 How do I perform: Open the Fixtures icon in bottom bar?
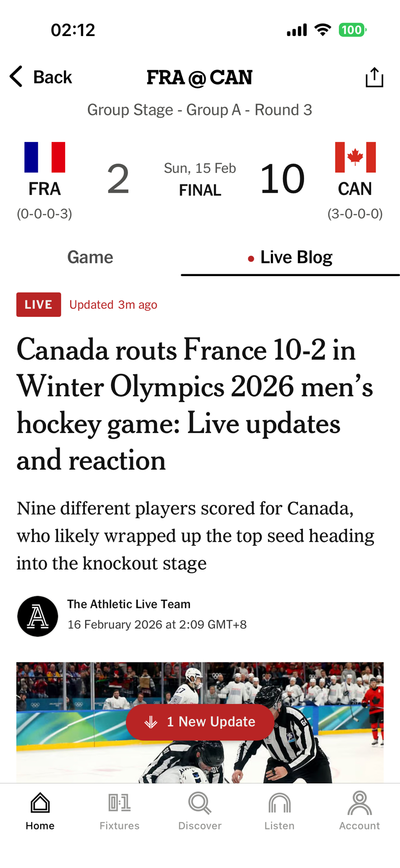(x=119, y=803)
